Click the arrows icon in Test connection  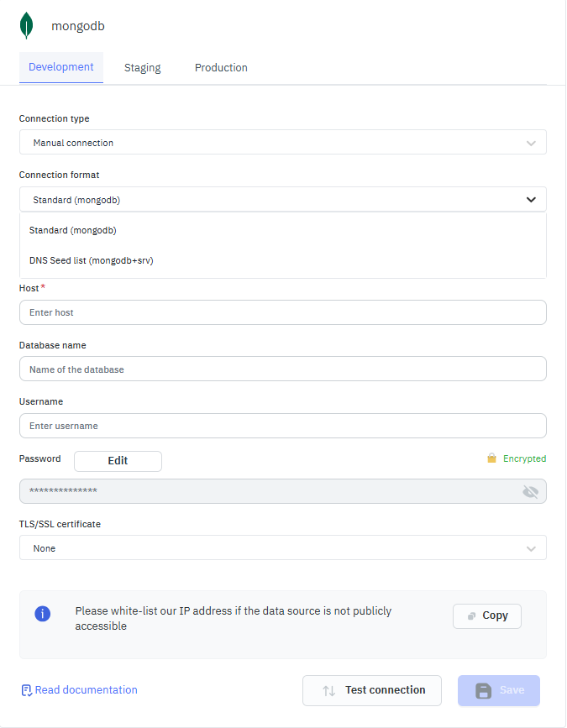point(328,690)
